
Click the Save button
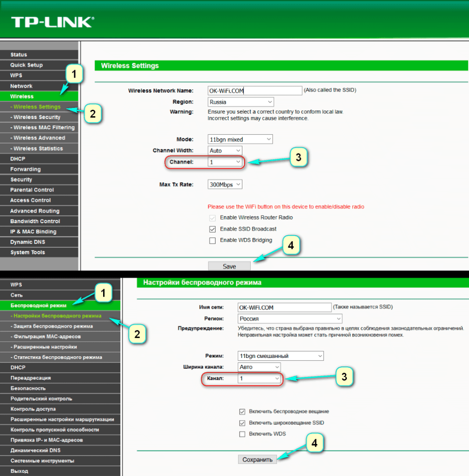tap(229, 266)
